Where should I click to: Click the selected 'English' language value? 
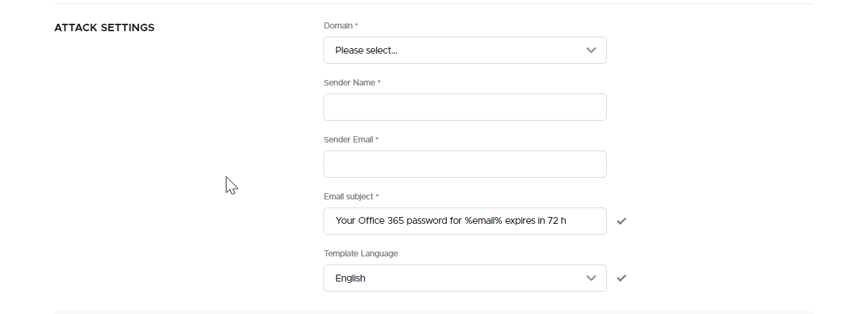pos(351,278)
